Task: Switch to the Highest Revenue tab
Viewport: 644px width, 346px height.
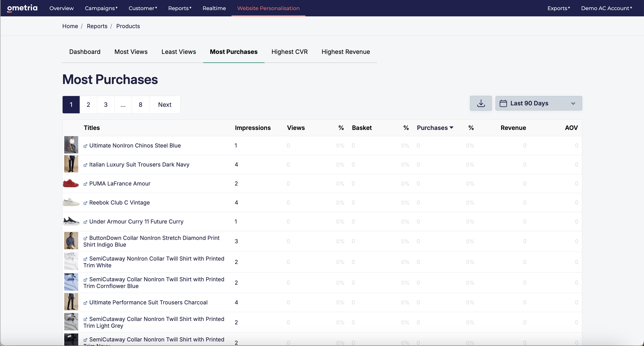Action: click(x=346, y=52)
